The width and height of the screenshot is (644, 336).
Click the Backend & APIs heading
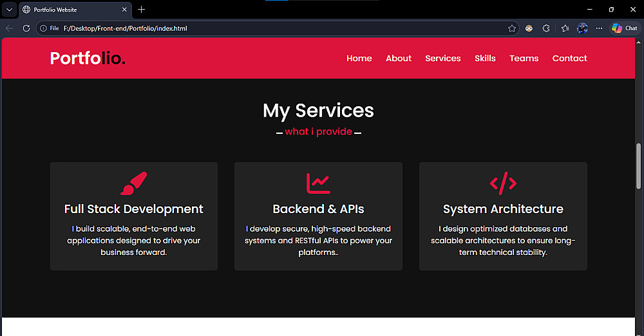[318, 209]
